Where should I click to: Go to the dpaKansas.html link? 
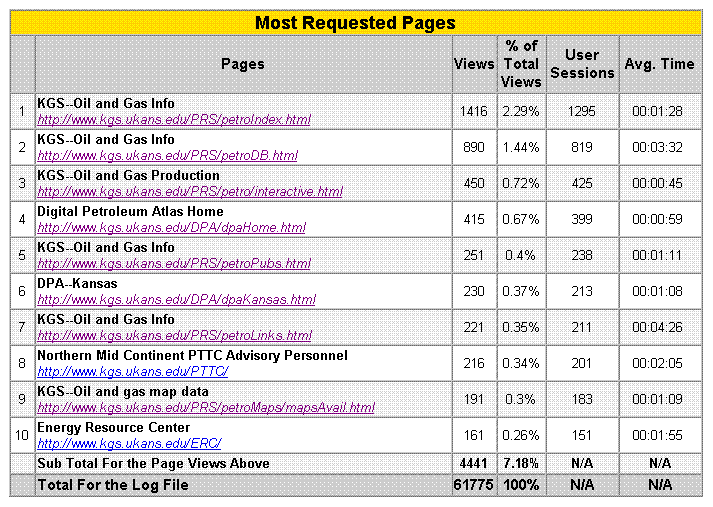click(x=176, y=299)
